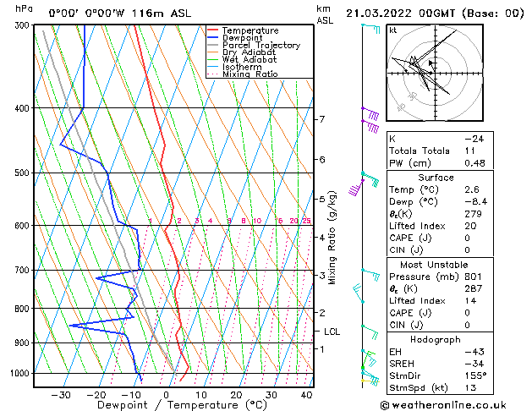This screenshot has height=411, width=532.
Task: Click the -30 temperature axis label
Action: pos(61,395)
